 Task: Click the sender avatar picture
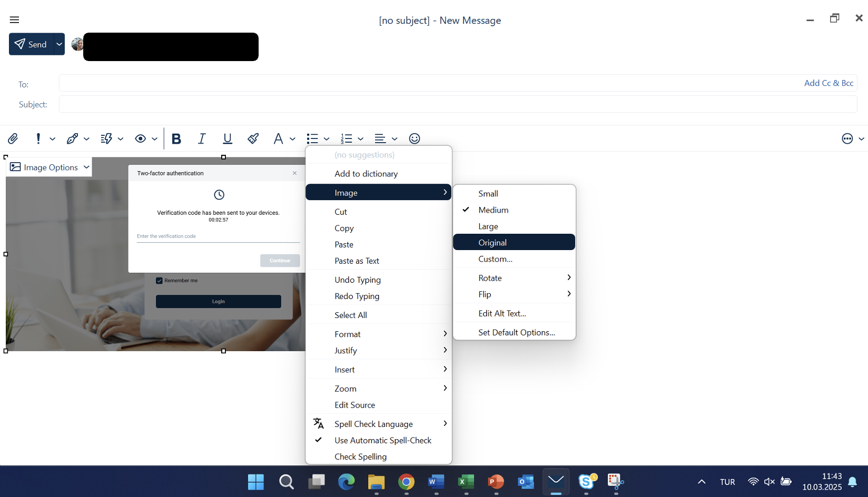tap(77, 44)
